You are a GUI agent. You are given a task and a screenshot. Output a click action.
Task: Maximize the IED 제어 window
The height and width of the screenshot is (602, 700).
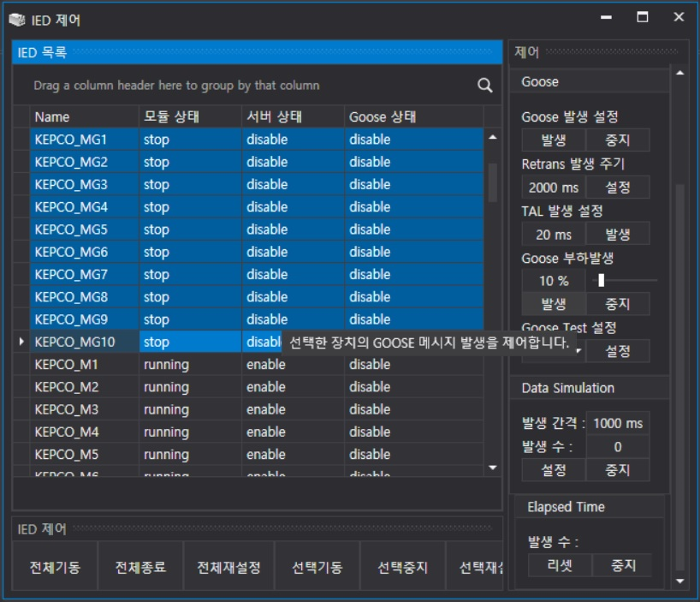[643, 17]
